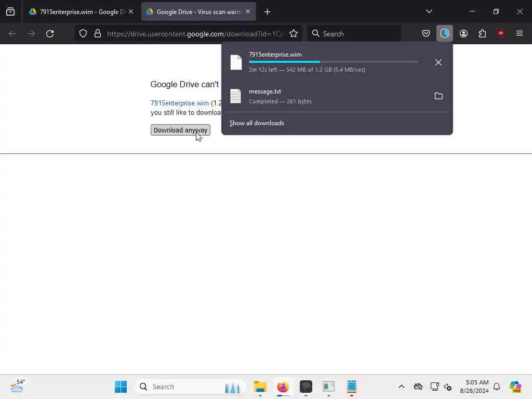Close the Virus scan warning tab
This screenshot has height=399, width=532.
[248, 12]
